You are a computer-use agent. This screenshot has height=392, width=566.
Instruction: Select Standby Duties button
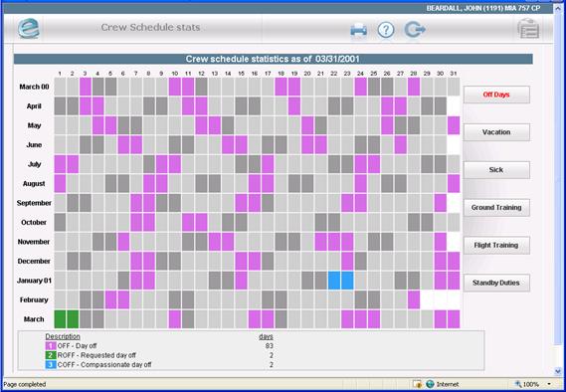[496, 283]
